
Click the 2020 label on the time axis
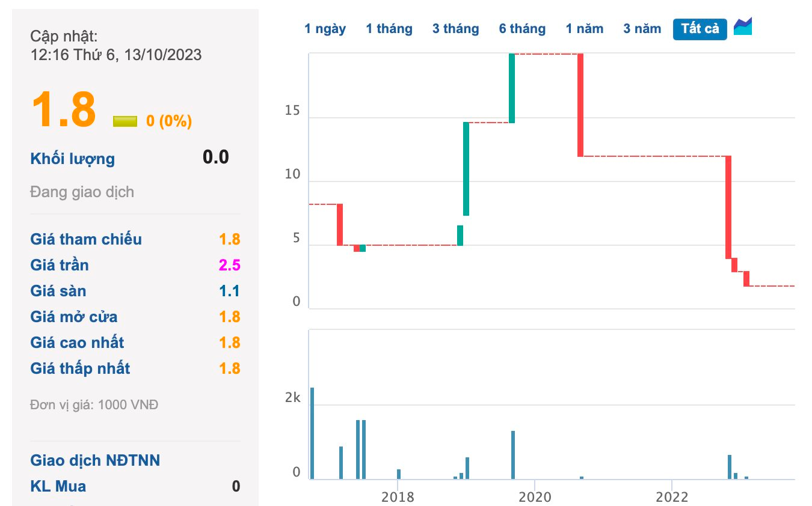tap(534, 497)
